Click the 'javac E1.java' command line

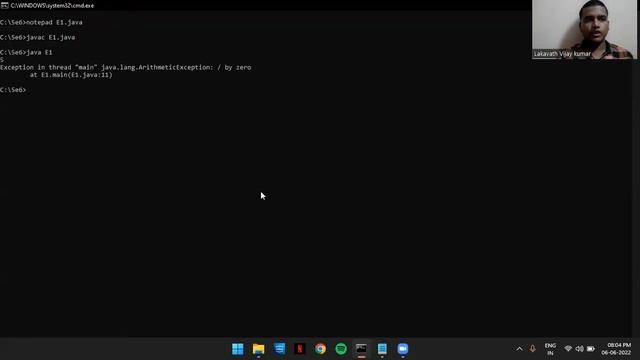pos(38,38)
